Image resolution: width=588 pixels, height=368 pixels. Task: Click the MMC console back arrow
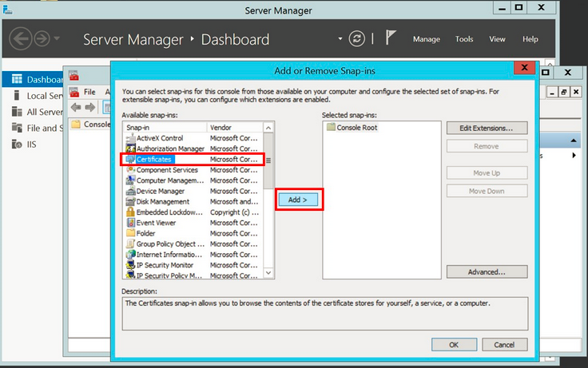click(x=76, y=108)
